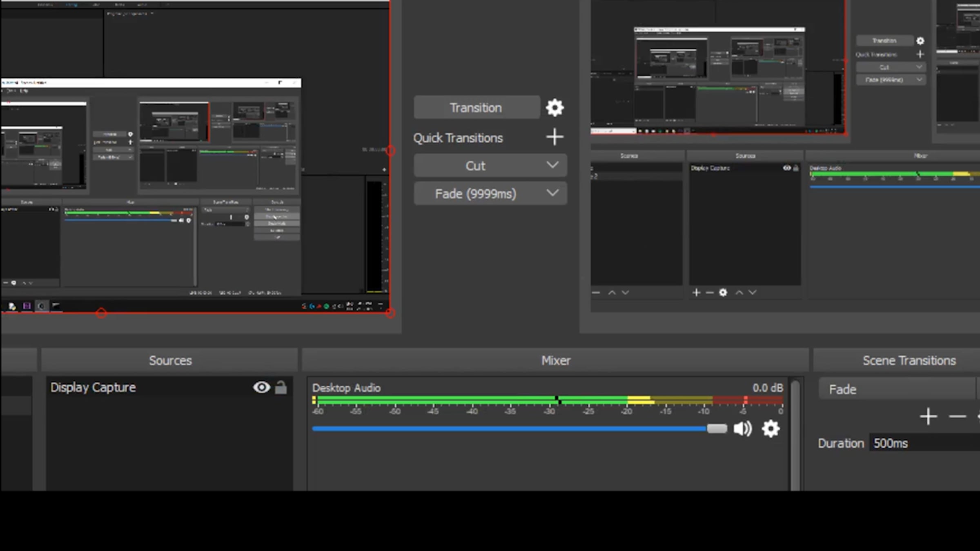
Task: Remove scene transition with minus icon
Action: [957, 416]
